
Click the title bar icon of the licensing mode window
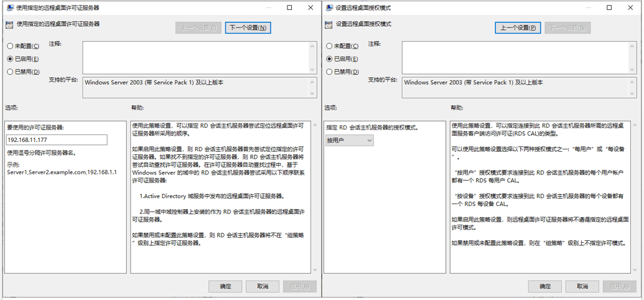[329, 7]
